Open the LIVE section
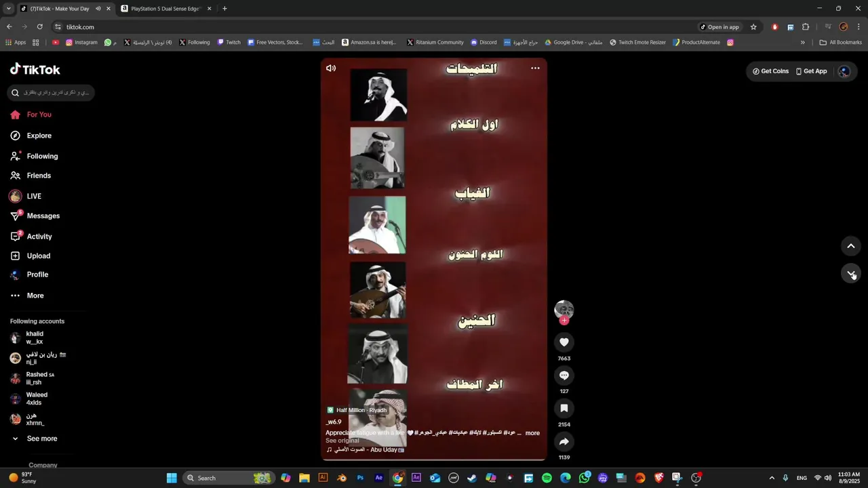 point(26,196)
